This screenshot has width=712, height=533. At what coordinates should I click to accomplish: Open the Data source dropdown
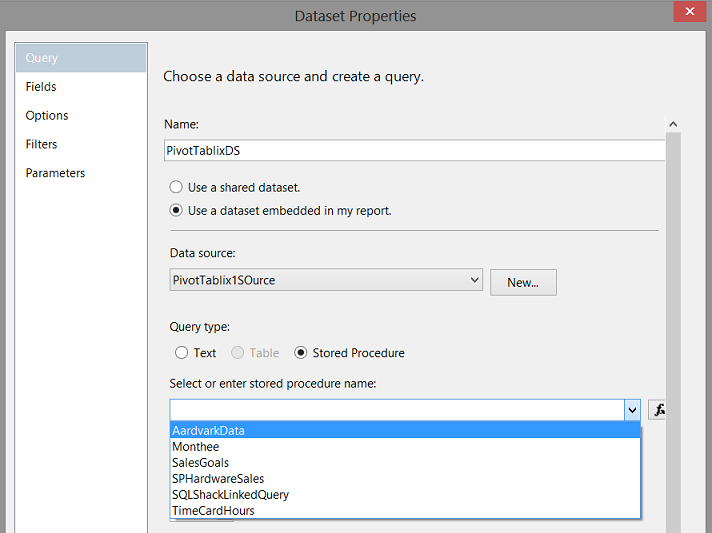[475, 281]
